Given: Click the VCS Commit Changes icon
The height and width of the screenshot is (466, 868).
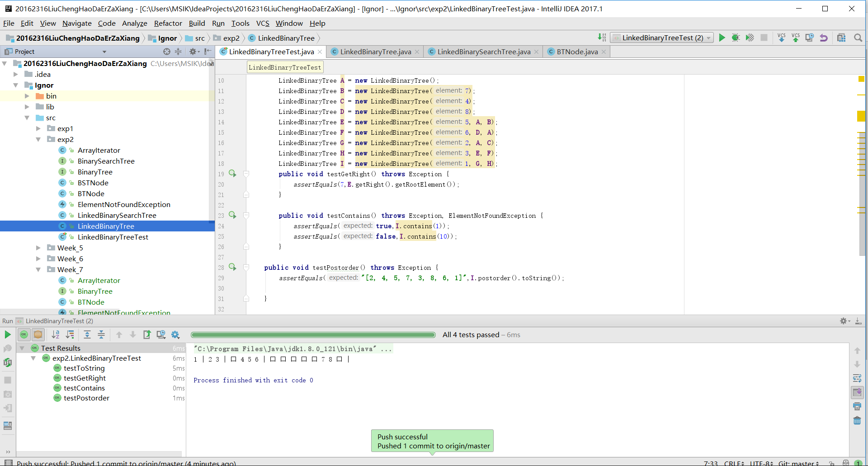Looking at the screenshot, I should [x=795, y=38].
